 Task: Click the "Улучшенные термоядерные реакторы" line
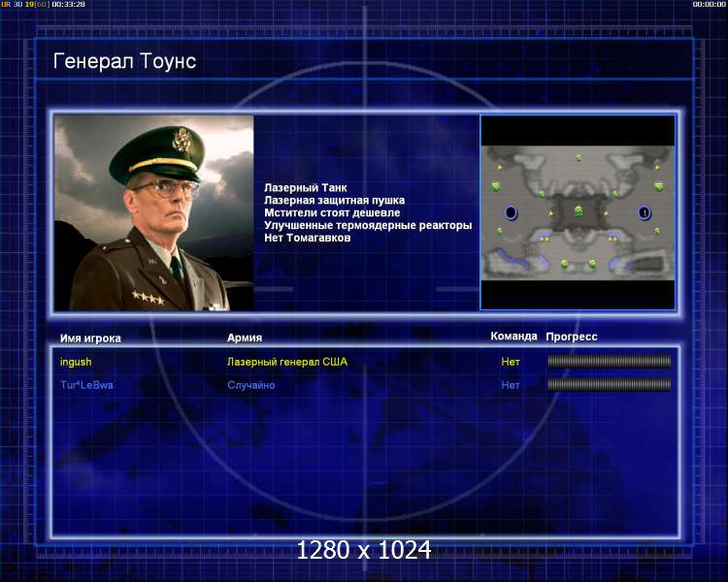pos(368,225)
